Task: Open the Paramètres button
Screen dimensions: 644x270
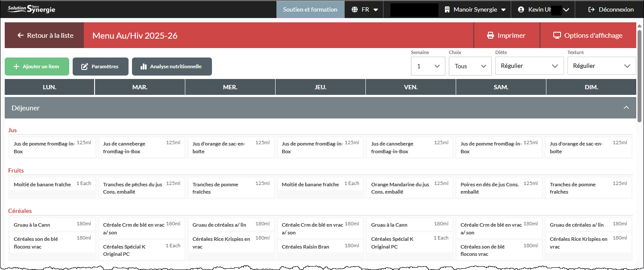Action: point(101,67)
